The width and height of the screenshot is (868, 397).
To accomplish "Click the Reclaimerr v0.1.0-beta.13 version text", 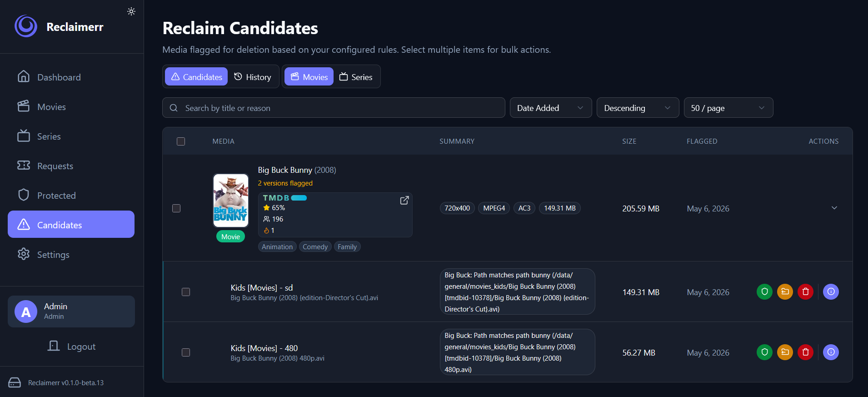I will 66,382.
